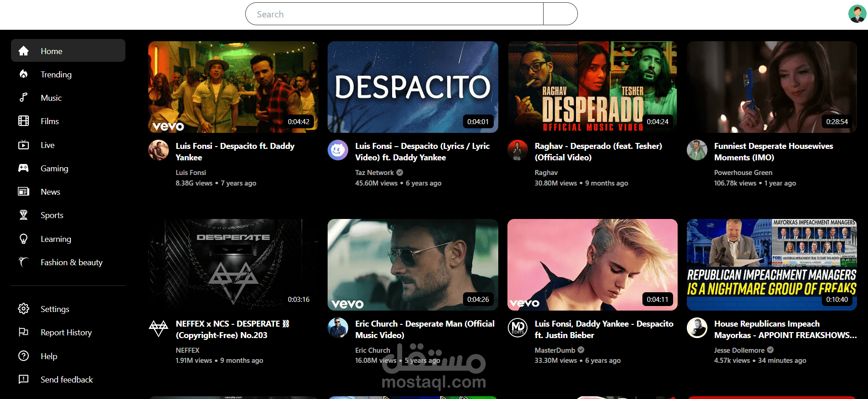Click the search submit button

click(x=560, y=14)
